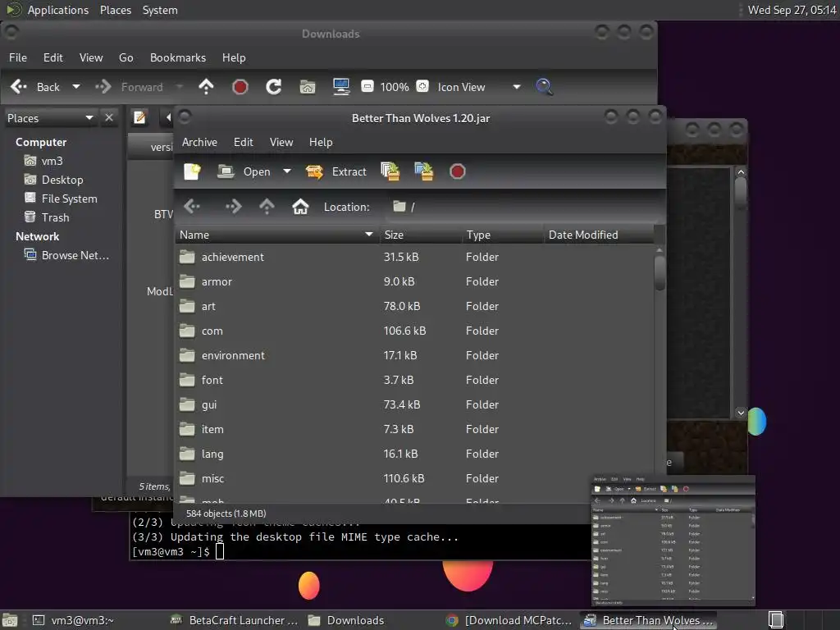
Task: Switch to Chrome Download MCPatcher window in taskbar
Action: 509,620
